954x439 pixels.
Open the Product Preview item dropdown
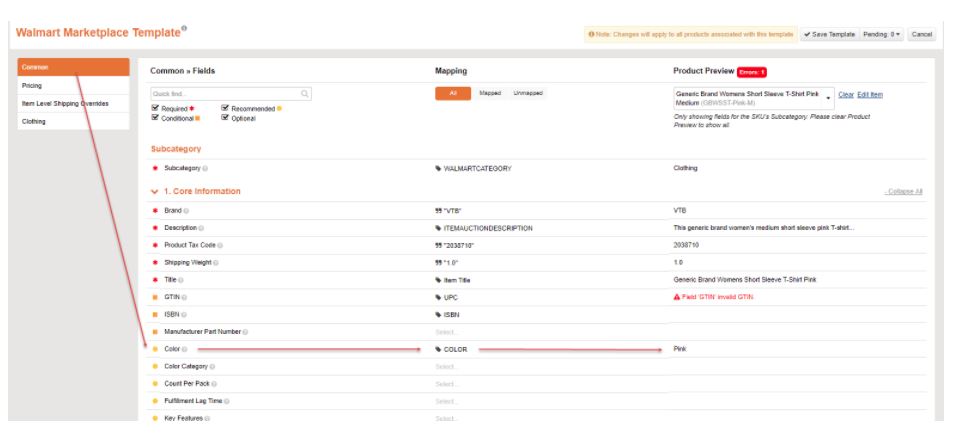pos(828,97)
